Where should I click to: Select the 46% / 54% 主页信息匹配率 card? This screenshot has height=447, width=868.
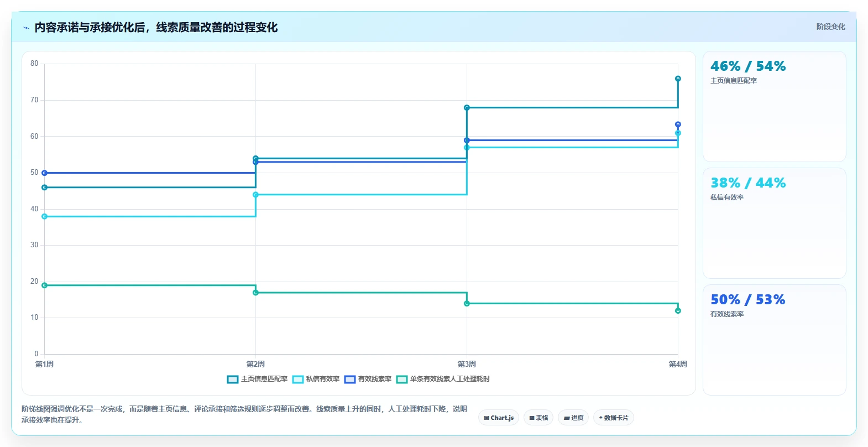pyautogui.click(x=774, y=106)
